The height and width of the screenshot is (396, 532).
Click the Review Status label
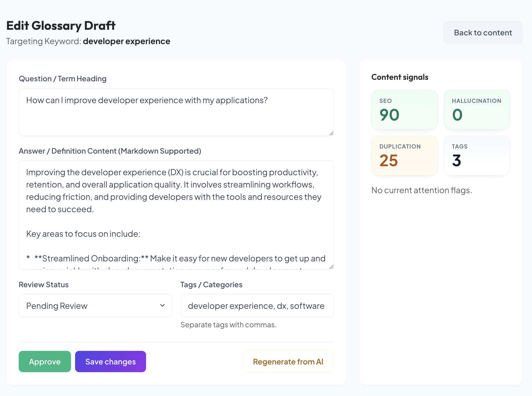[44, 285]
